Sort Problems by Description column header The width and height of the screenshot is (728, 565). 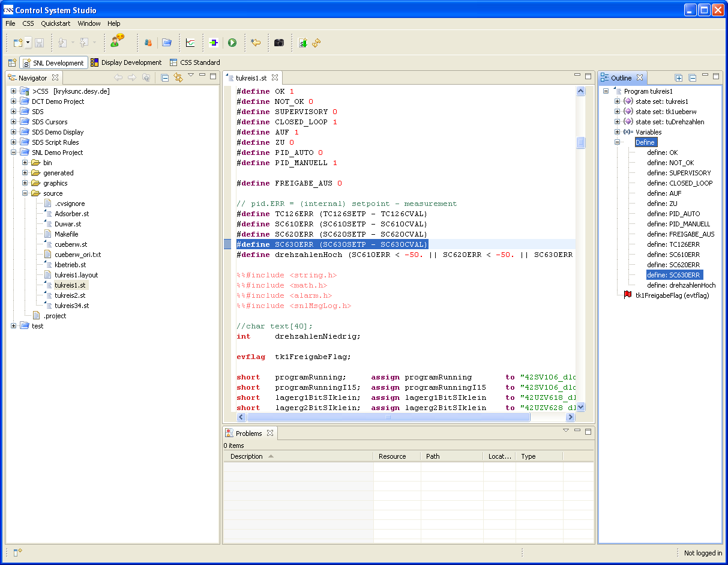tap(247, 456)
